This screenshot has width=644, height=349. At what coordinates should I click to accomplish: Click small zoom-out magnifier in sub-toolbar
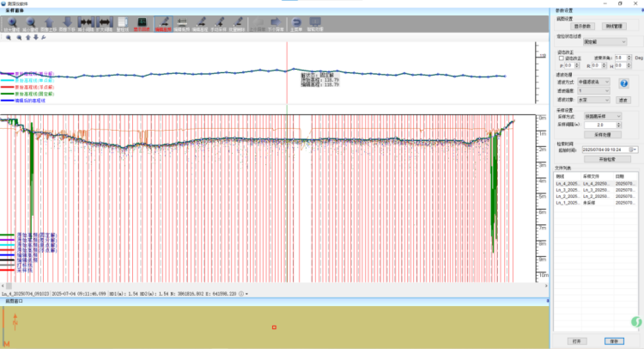click(x=19, y=38)
